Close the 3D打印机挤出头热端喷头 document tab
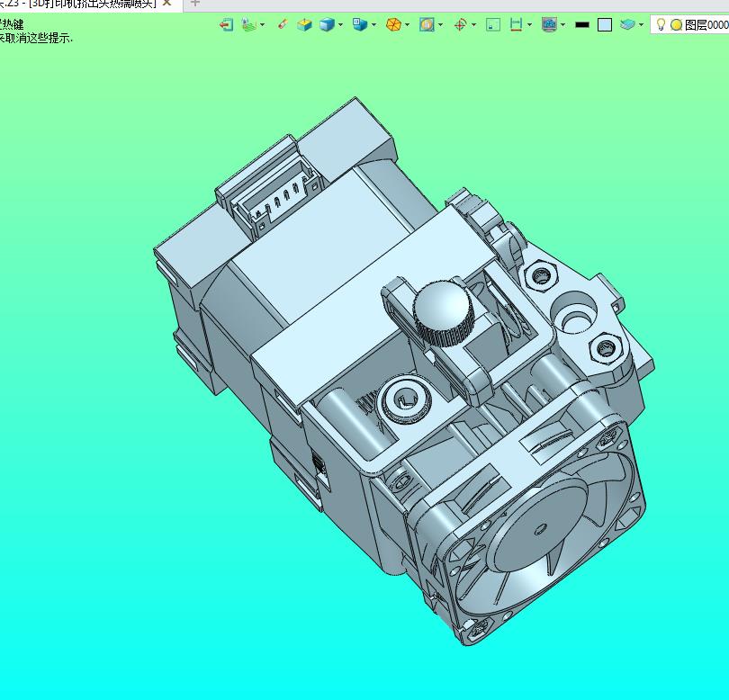729x700 pixels. point(166,3)
